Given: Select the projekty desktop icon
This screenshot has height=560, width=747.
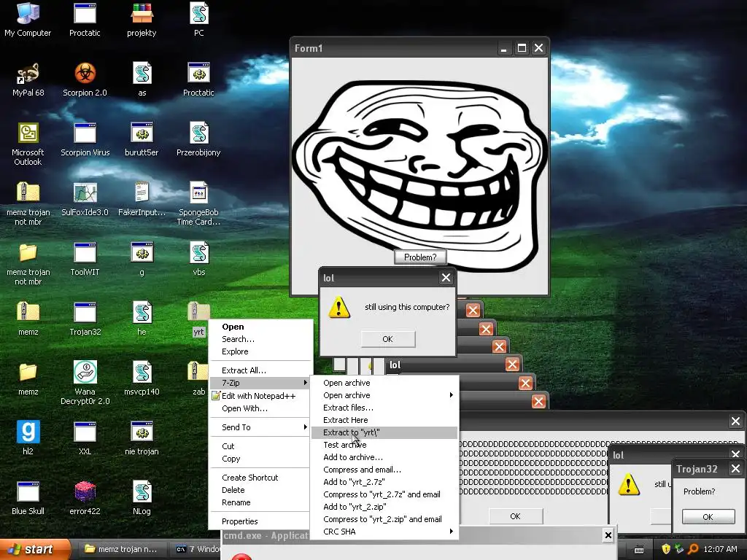Looking at the screenshot, I should point(142,20).
